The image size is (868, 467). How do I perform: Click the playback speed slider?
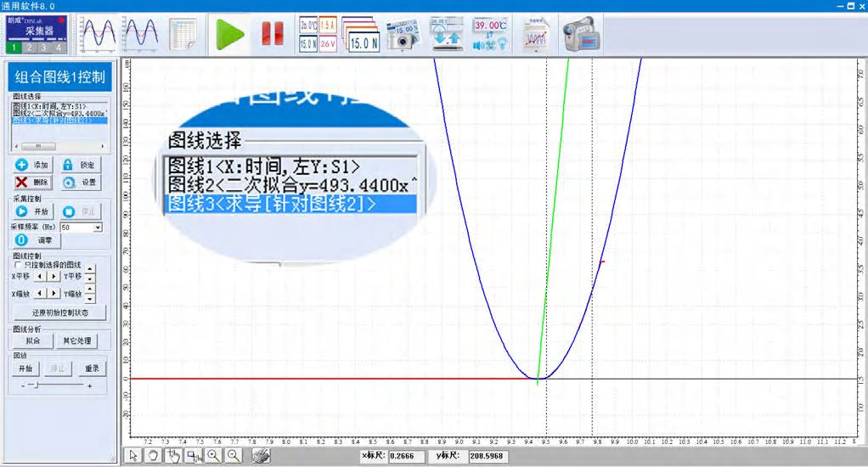click(x=34, y=385)
